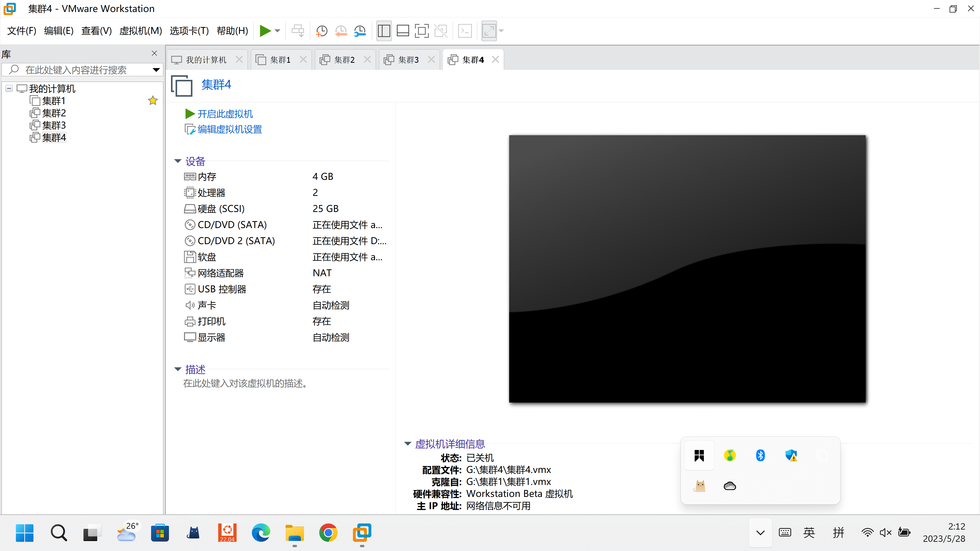This screenshot has width=980, height=551.
Task: Collapse the 设备 section
Action: [x=178, y=161]
